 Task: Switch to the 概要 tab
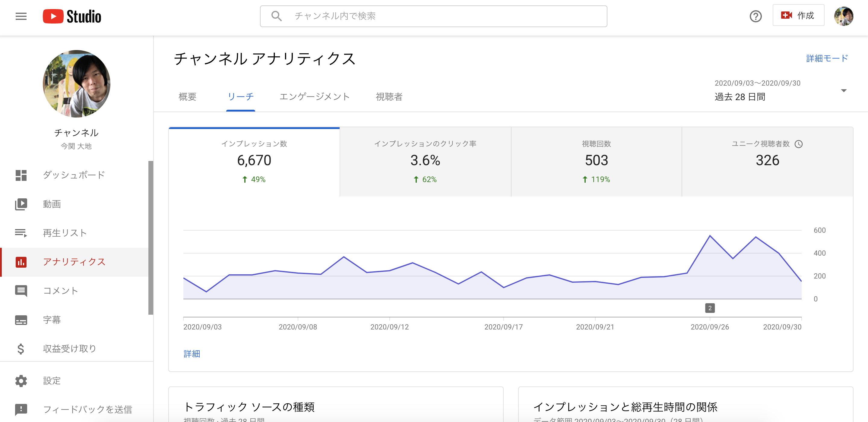187,97
